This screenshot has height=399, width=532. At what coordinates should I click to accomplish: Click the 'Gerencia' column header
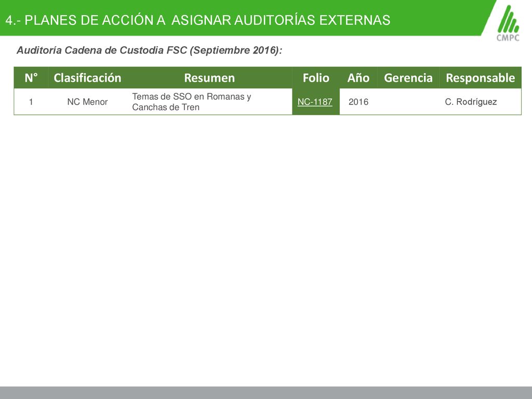[x=408, y=78]
